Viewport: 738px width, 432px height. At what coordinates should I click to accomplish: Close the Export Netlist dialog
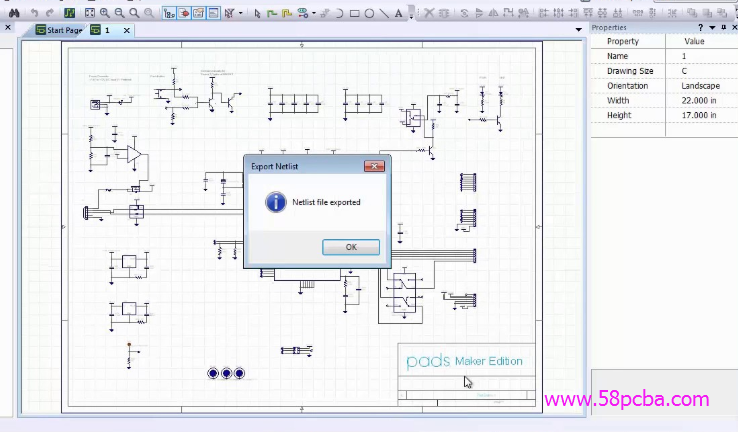point(374,166)
